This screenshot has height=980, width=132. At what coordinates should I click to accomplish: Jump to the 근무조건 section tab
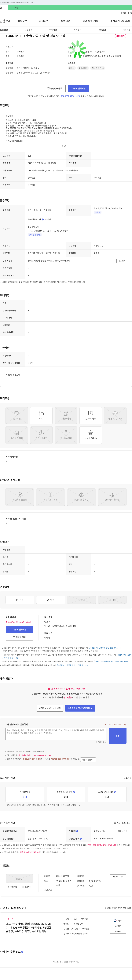click(29, 30)
